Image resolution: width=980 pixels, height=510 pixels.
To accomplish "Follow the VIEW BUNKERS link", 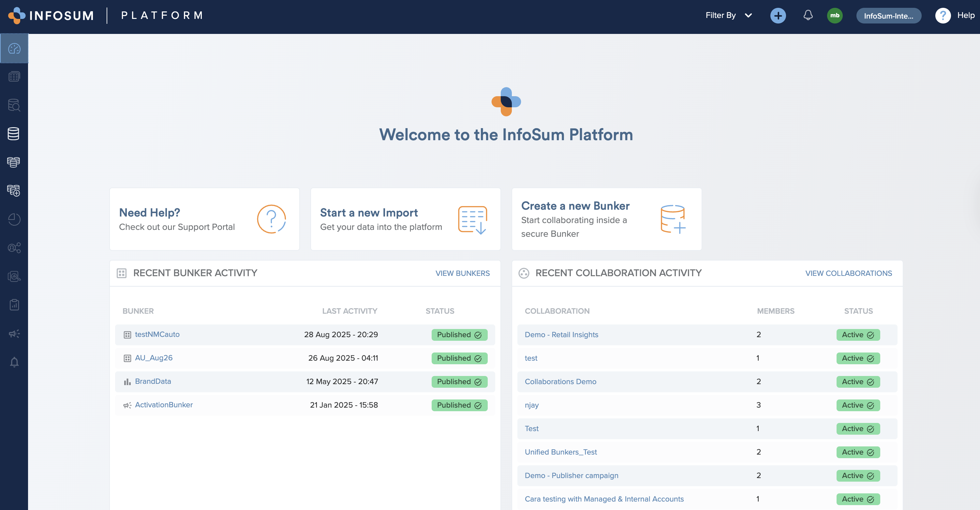I will coord(462,273).
